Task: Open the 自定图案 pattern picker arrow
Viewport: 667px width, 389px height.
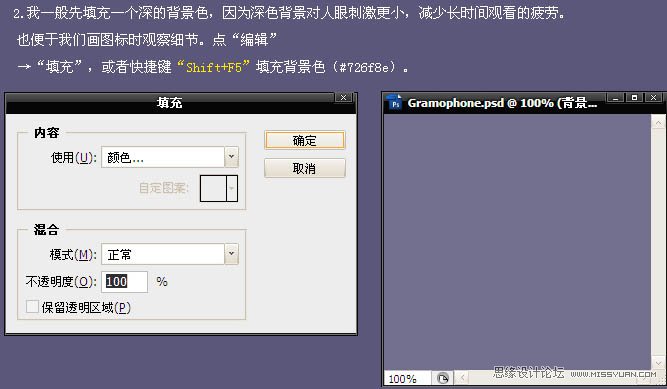Action: 232,188
